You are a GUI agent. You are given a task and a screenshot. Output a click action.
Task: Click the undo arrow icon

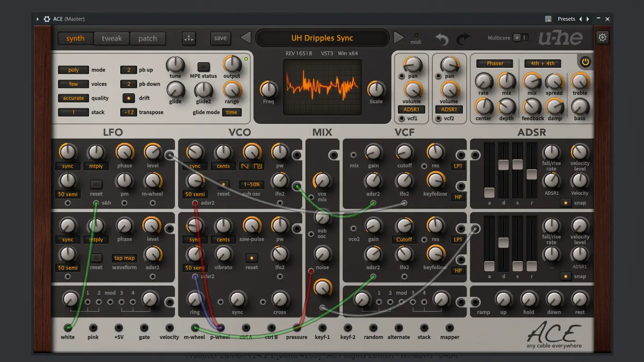442,39
